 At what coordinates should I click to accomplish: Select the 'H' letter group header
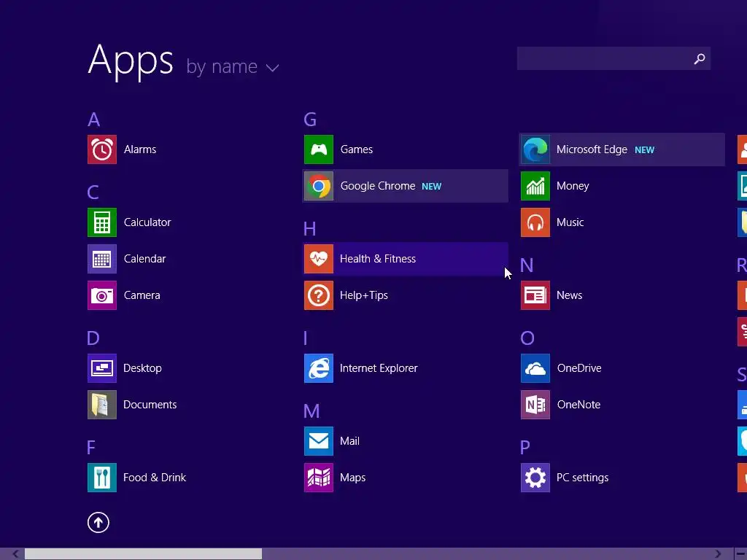[x=309, y=229]
